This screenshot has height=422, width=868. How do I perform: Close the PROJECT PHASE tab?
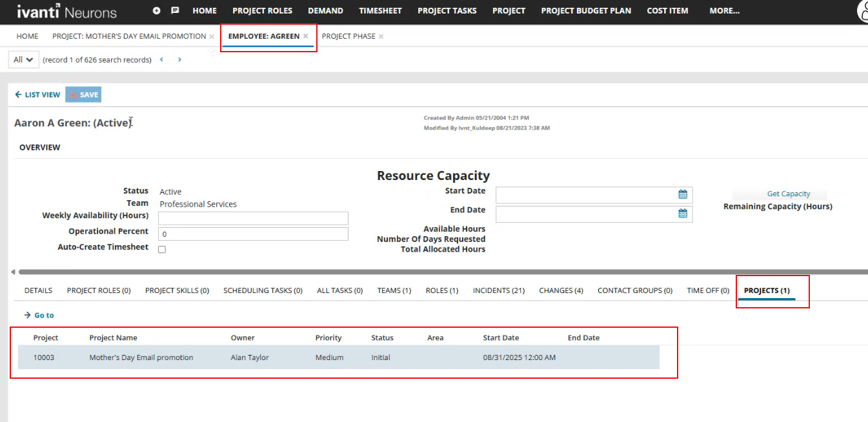pyautogui.click(x=380, y=36)
